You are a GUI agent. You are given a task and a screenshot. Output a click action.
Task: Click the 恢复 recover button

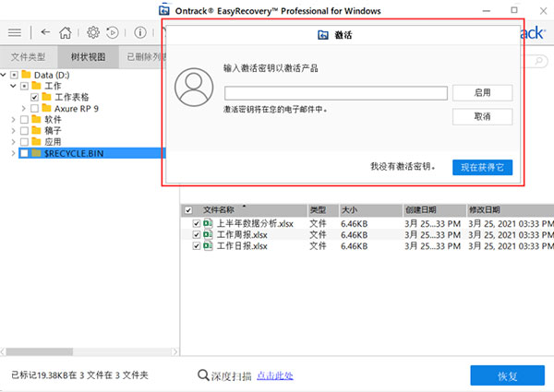(507, 375)
